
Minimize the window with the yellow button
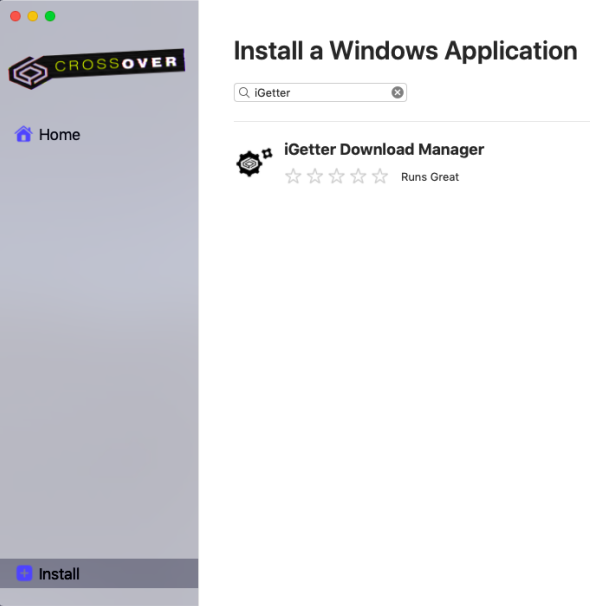tap(33, 16)
